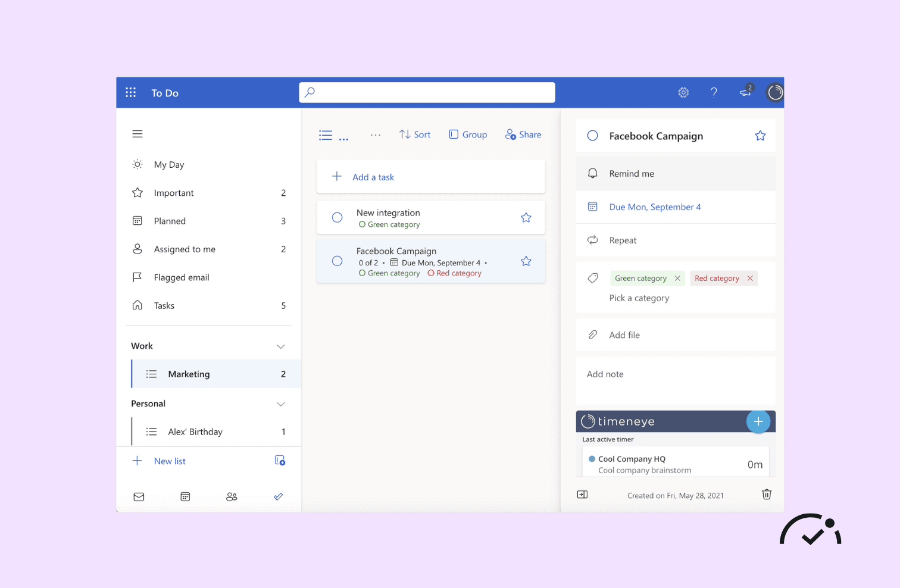Screen dimensions: 900x588
Task: Open Sort options
Action: click(415, 135)
